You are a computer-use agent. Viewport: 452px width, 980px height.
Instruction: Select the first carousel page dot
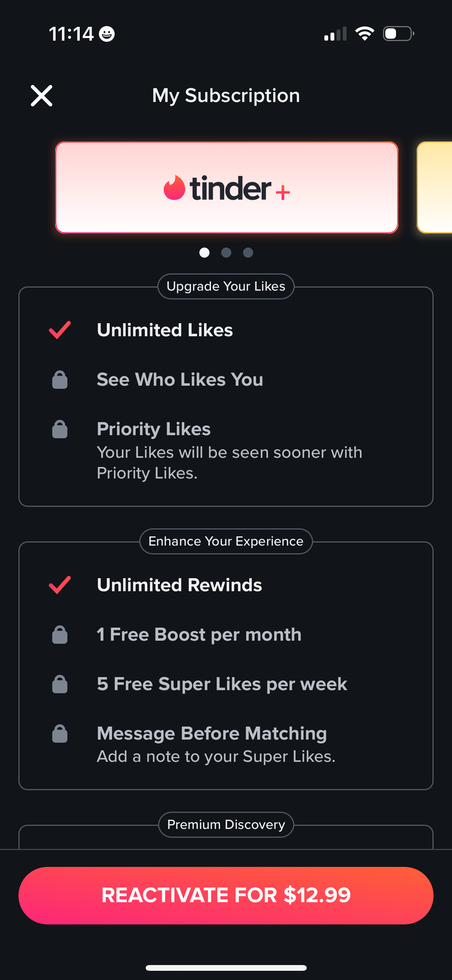point(204,253)
